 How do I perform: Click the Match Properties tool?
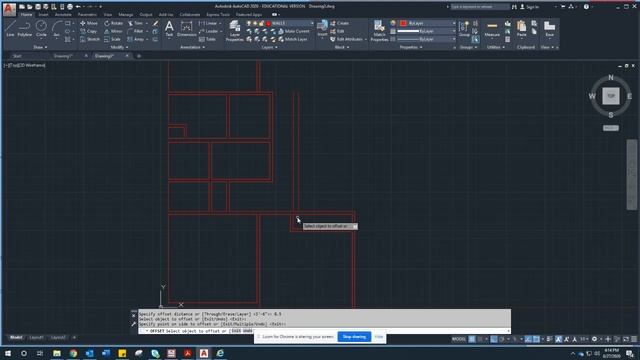click(x=379, y=31)
